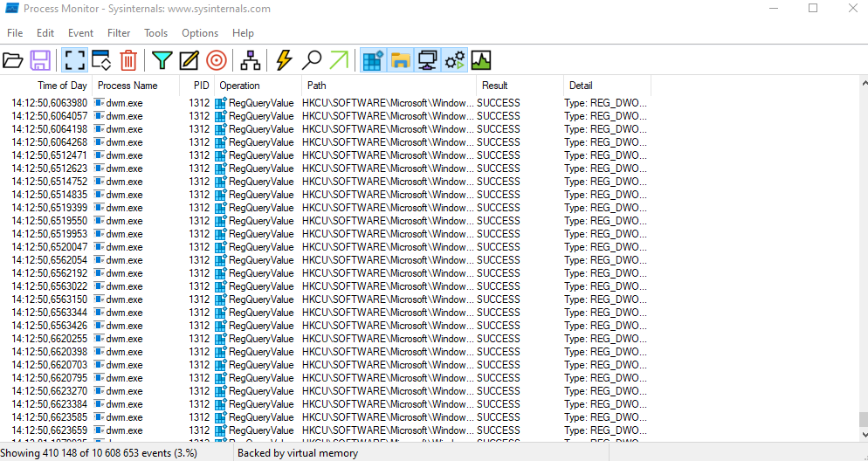
Task: Click the registry icon in row 14:12:50,6563022
Action: click(x=222, y=286)
